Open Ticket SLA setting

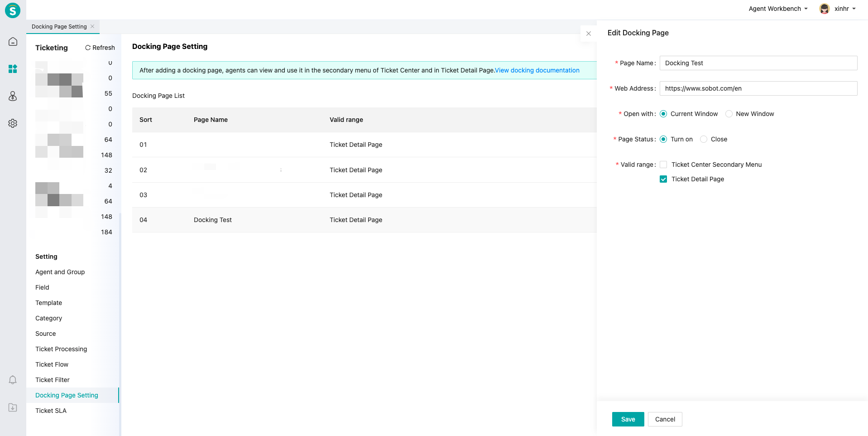tap(51, 411)
